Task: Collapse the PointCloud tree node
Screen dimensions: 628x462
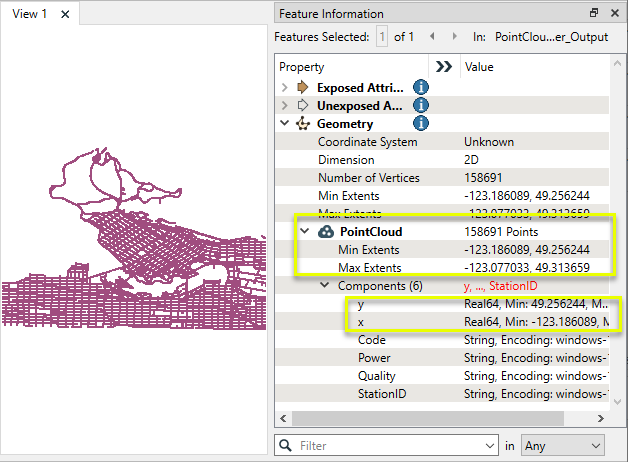Action: (x=305, y=232)
